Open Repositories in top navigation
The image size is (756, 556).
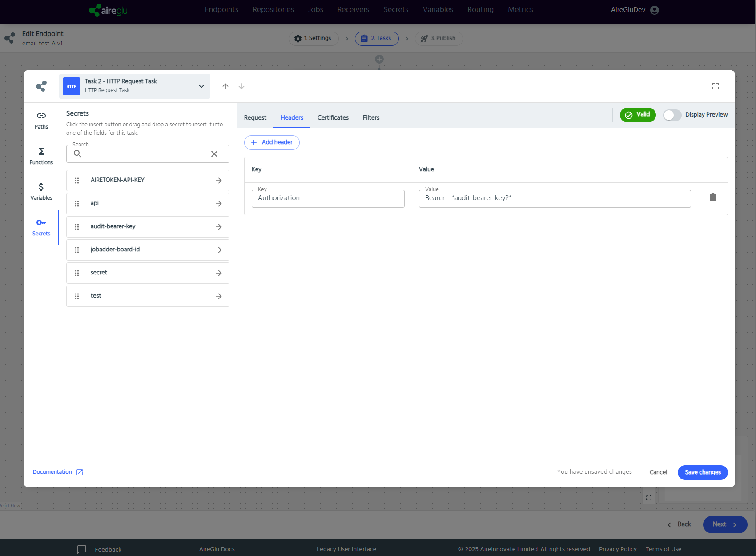tap(273, 10)
